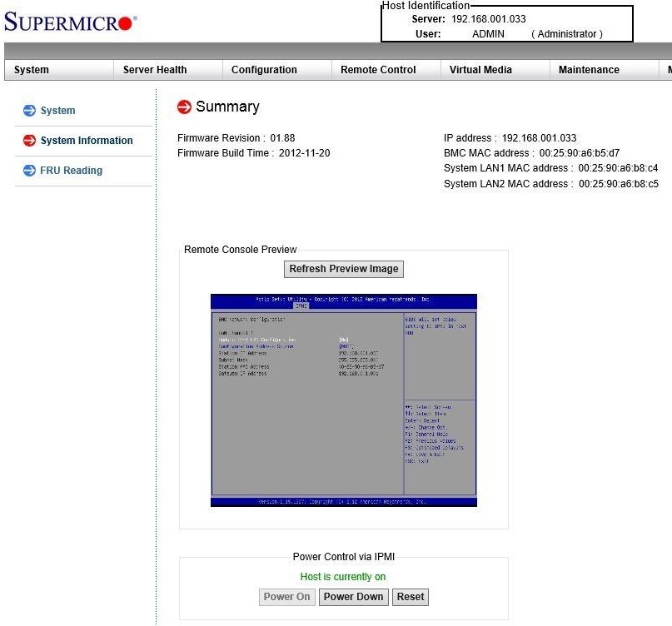Open the FRU Reading page
This screenshot has width=672, height=626.
(71, 171)
